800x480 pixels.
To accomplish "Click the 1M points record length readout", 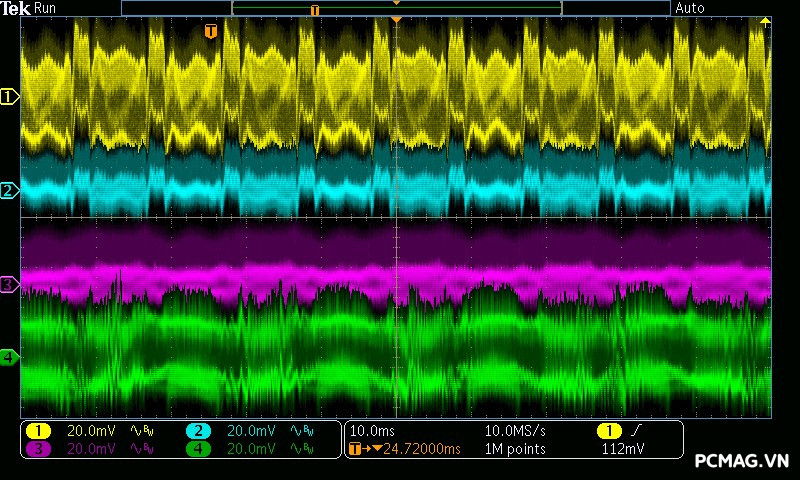I will [514, 449].
